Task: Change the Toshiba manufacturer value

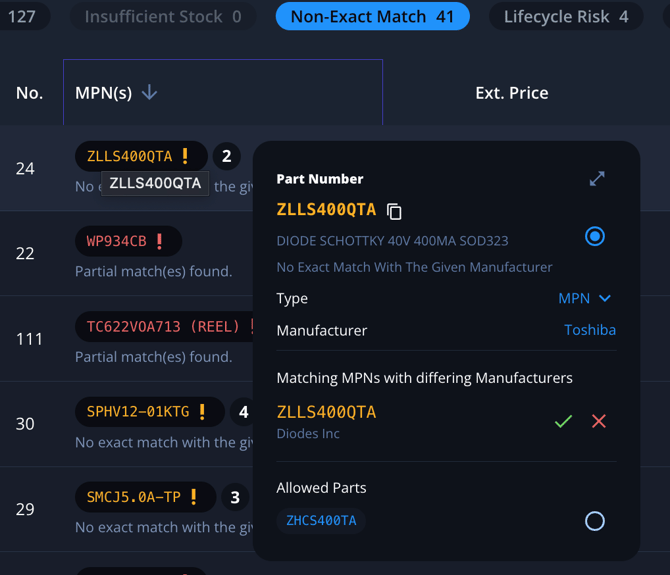Action: pos(590,330)
